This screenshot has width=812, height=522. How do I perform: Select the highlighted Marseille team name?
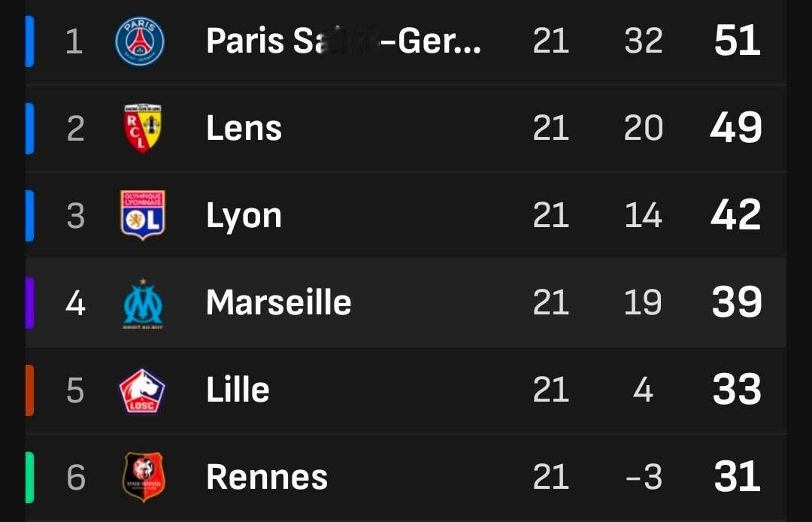click(279, 302)
